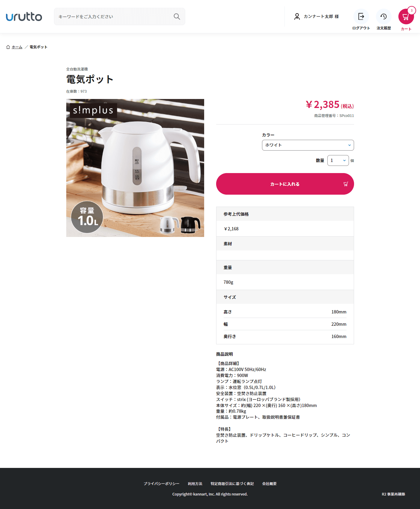The height and width of the screenshot is (509, 420).
Task: Click the kettle product image
Action: coord(135,168)
